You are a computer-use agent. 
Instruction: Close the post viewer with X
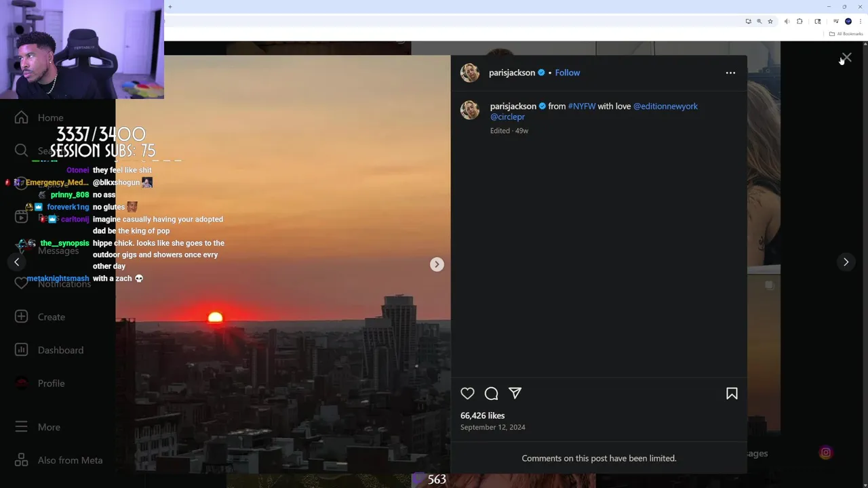click(x=846, y=58)
